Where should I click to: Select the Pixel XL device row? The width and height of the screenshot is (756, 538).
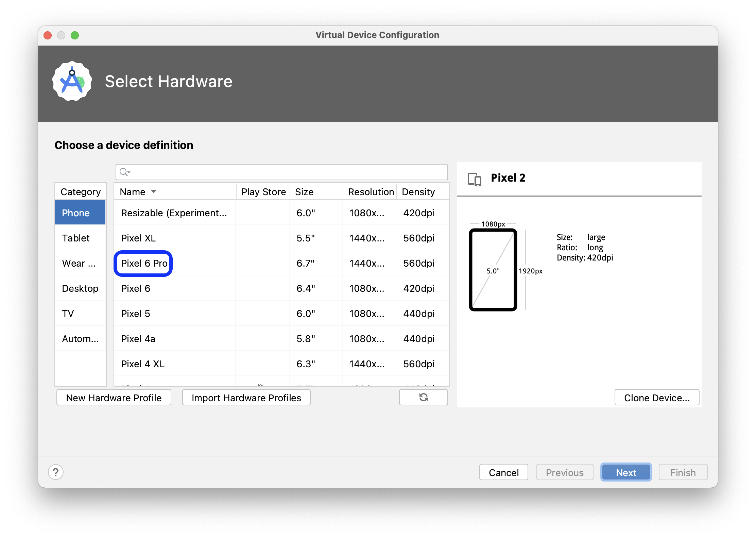pos(282,238)
